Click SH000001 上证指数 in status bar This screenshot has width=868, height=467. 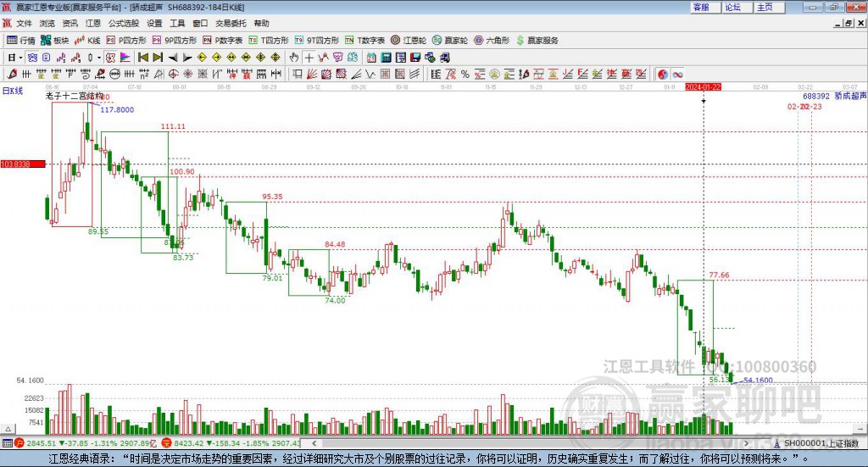click(x=817, y=443)
